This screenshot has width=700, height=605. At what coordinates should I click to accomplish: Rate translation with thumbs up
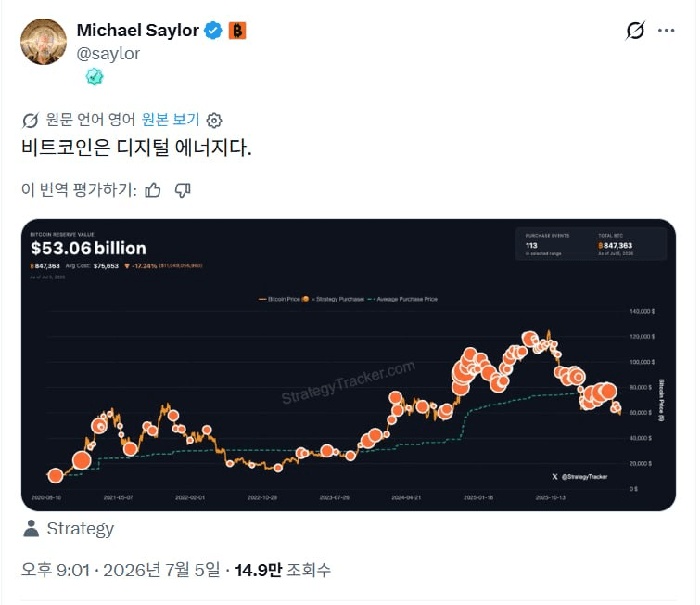click(x=153, y=190)
